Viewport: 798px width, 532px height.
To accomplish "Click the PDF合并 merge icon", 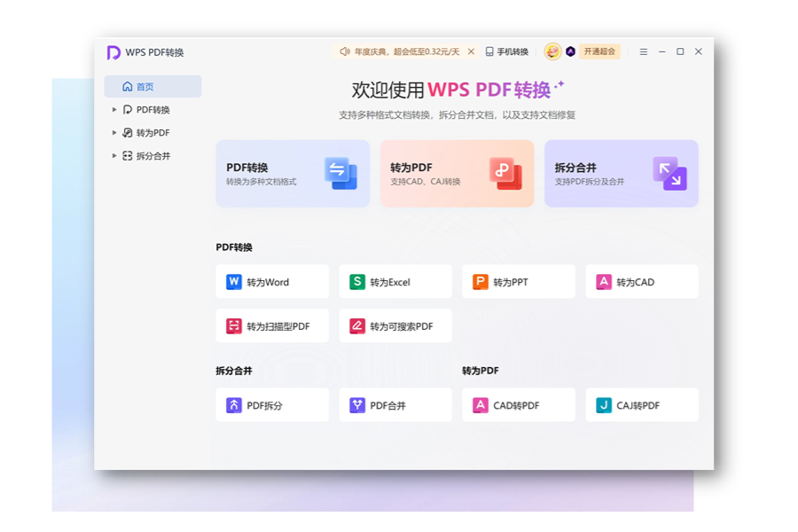I will click(x=357, y=405).
